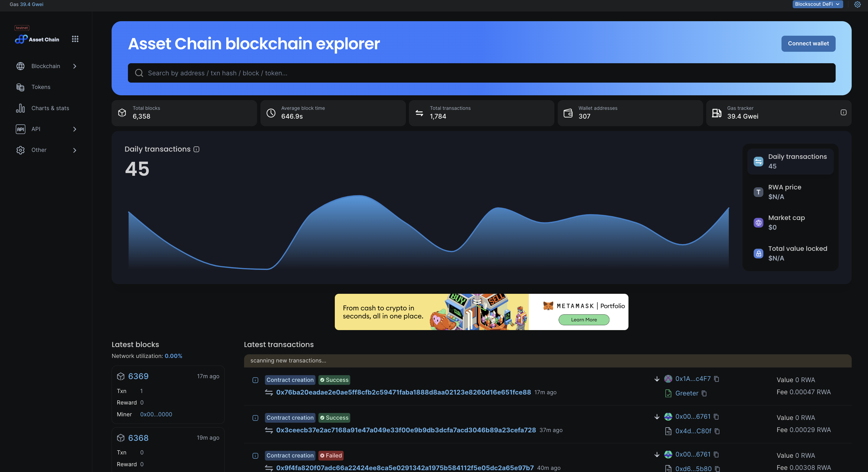The height and width of the screenshot is (472, 868).
Task: Select Market cap chart indicator
Action: click(790, 222)
